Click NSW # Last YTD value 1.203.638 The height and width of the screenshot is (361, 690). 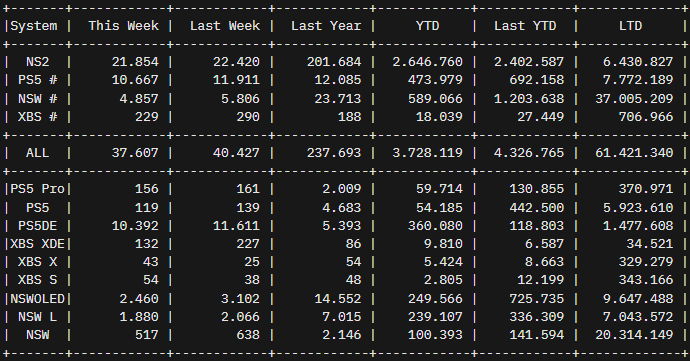(529, 99)
